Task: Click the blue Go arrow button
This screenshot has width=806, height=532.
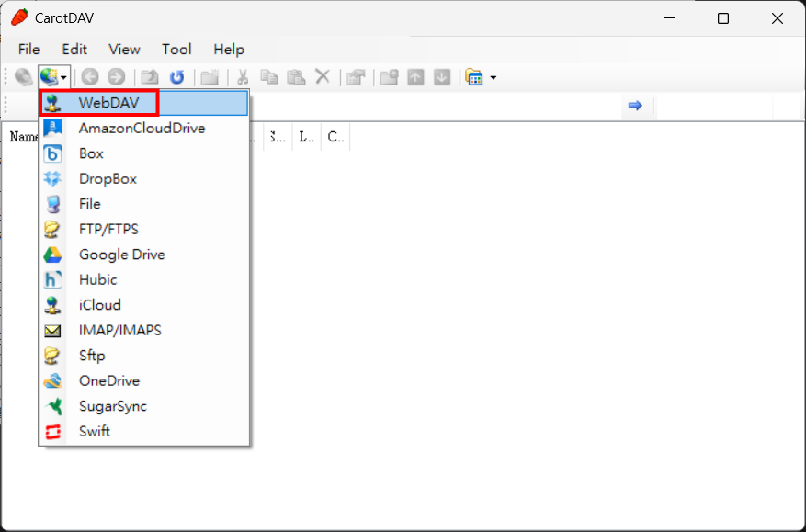Action: [x=635, y=106]
